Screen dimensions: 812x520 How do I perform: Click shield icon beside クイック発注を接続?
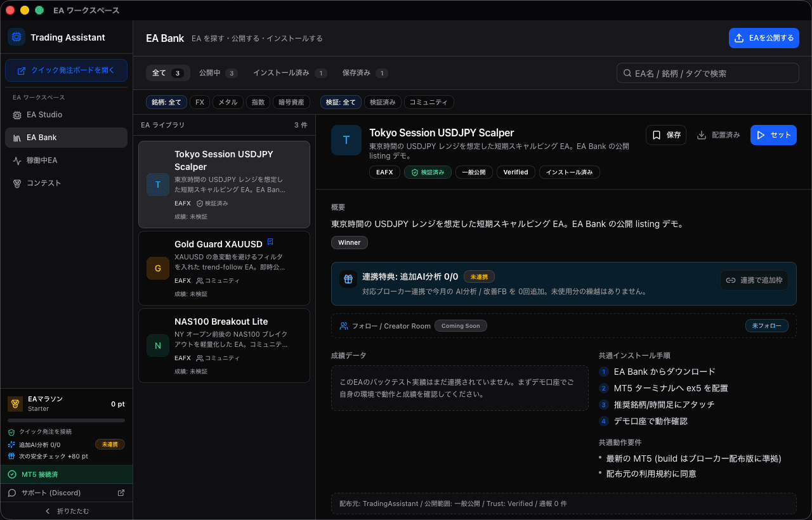(11, 432)
